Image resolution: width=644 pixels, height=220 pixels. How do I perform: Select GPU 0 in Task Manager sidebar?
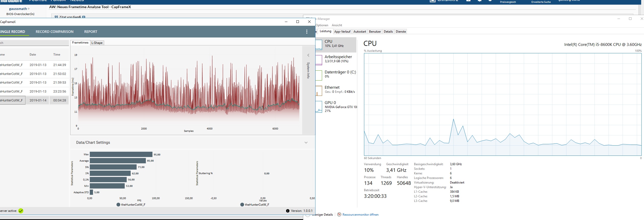pos(336,107)
